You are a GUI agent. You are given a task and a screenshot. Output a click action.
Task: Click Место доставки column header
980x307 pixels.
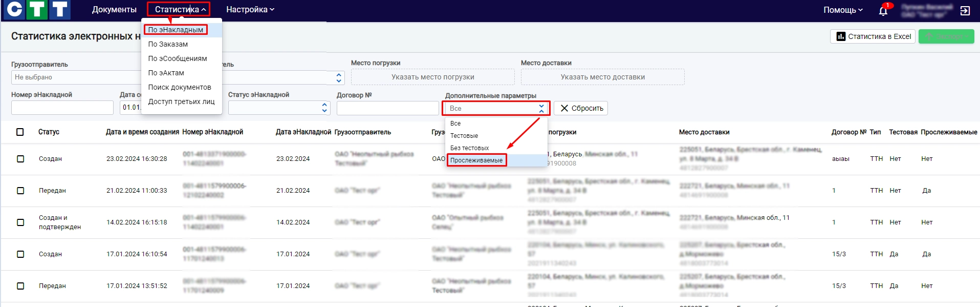coord(704,132)
